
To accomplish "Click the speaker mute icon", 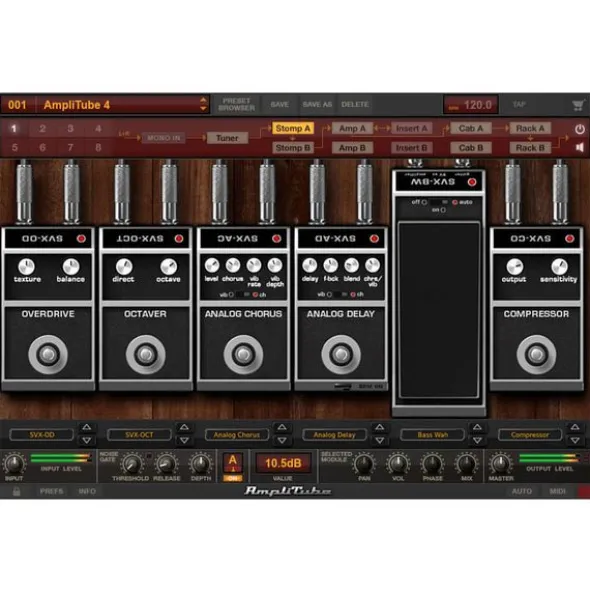I will click(580, 147).
